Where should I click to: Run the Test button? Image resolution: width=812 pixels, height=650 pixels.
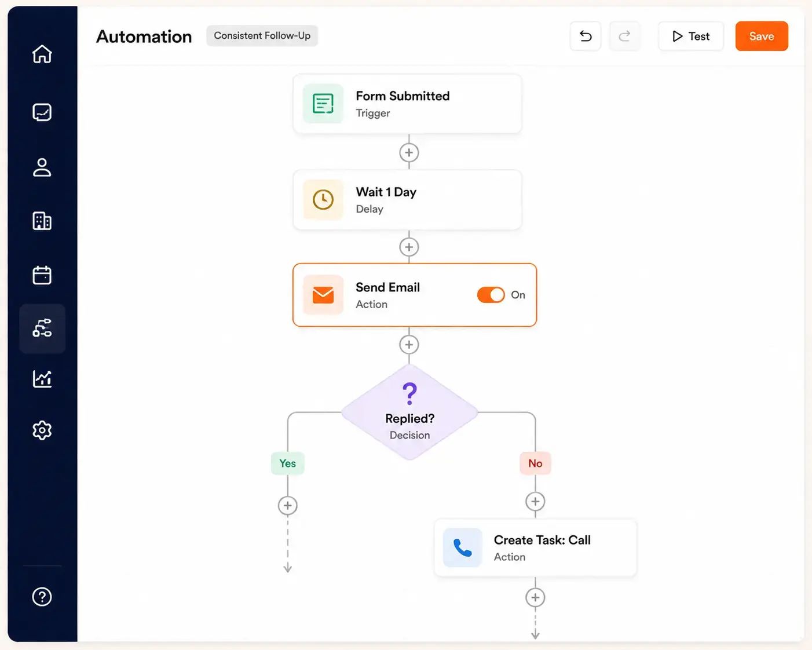pyautogui.click(x=691, y=36)
